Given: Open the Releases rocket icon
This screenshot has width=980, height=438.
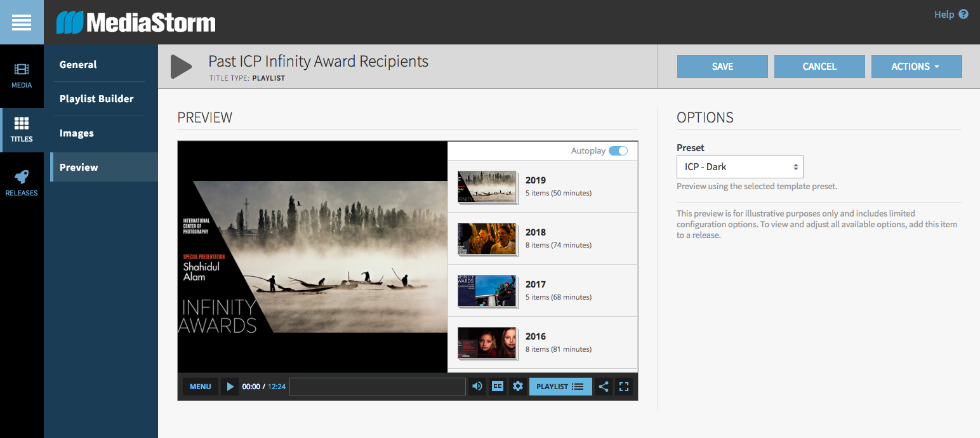Looking at the screenshot, I should click(x=22, y=182).
